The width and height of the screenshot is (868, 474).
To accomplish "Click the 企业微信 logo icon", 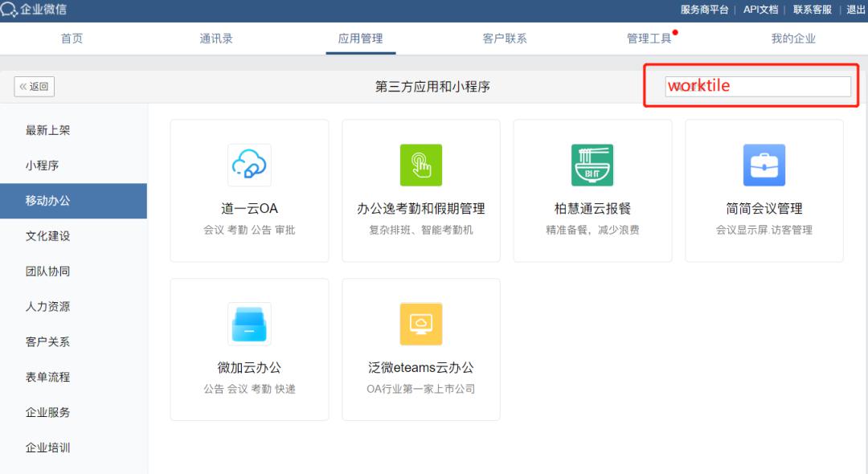I will point(9,10).
